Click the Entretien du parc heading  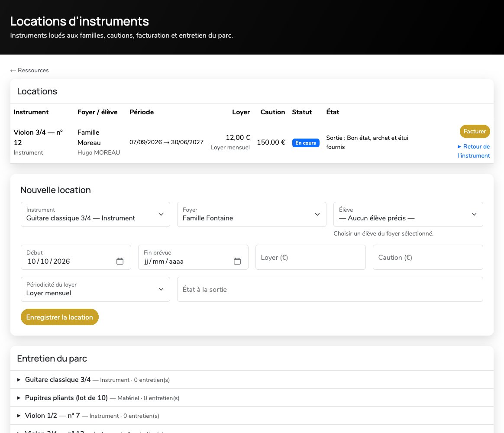[52, 359]
